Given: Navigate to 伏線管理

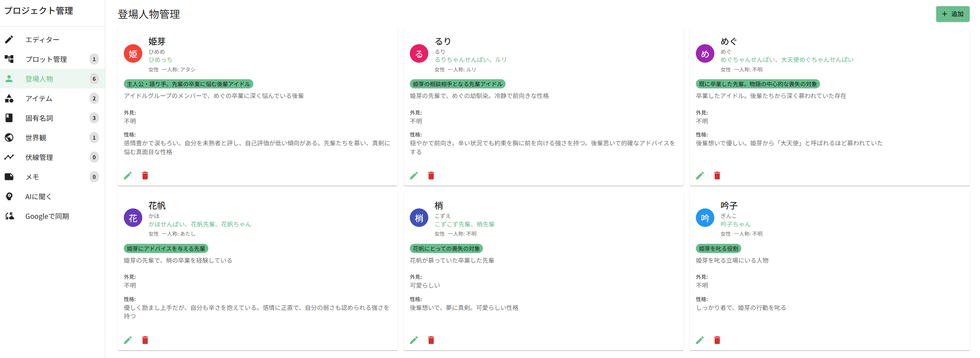Looking at the screenshot, I should click(39, 157).
